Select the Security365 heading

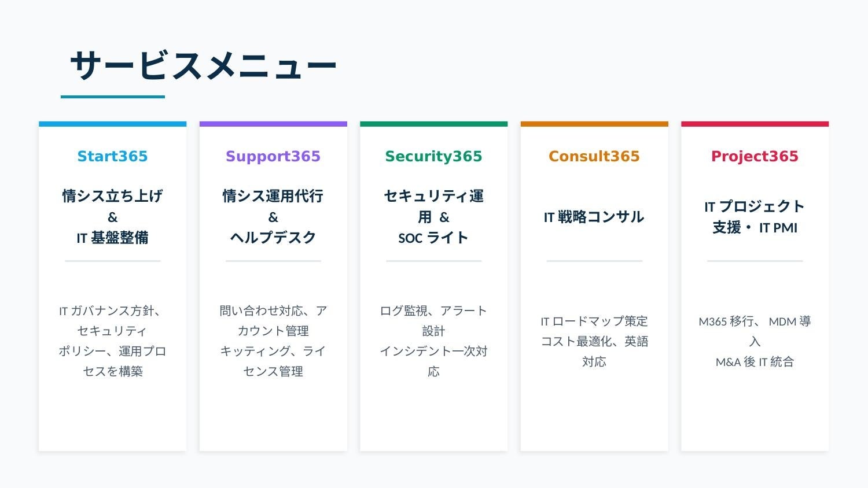coord(433,156)
